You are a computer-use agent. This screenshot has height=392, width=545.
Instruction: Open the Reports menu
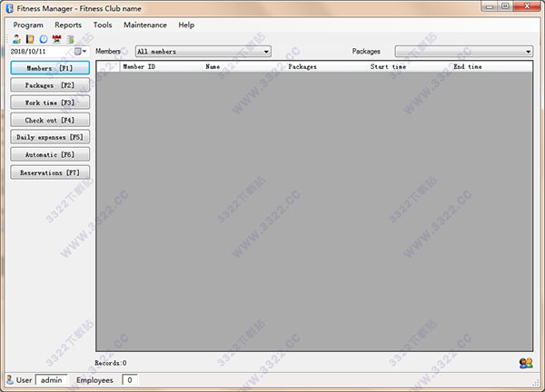(68, 25)
